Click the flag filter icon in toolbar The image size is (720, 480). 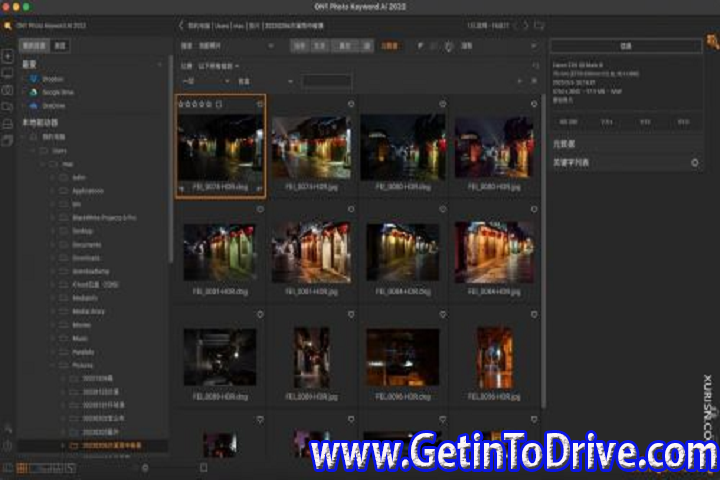[420, 46]
